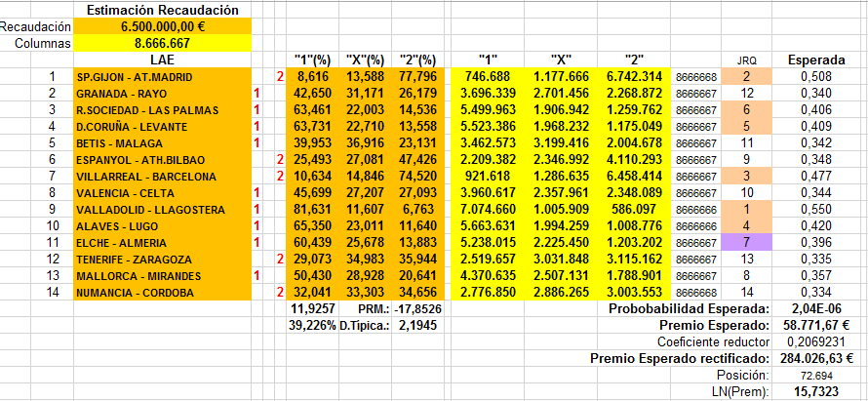Select the LAE header cell
Screen dimensions: 868x401
click(x=162, y=60)
